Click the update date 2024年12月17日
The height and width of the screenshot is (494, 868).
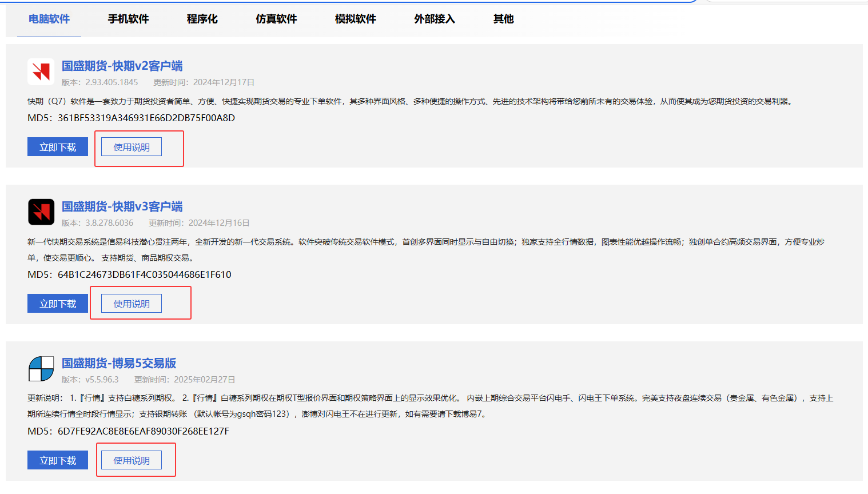tap(224, 82)
